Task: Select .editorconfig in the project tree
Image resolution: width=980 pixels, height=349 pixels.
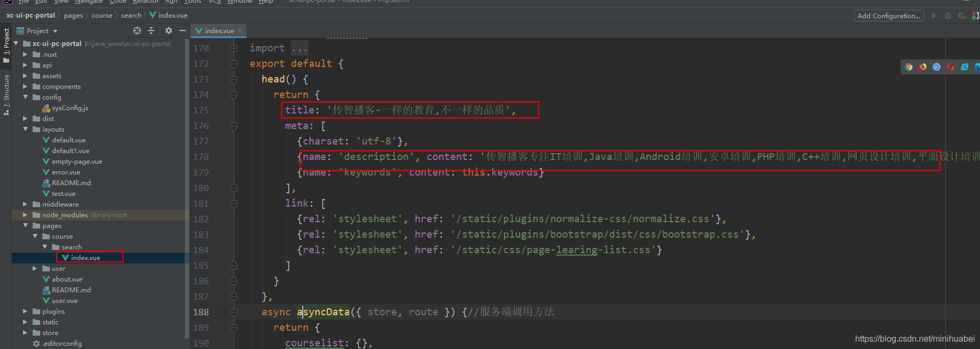Action: pos(57,343)
